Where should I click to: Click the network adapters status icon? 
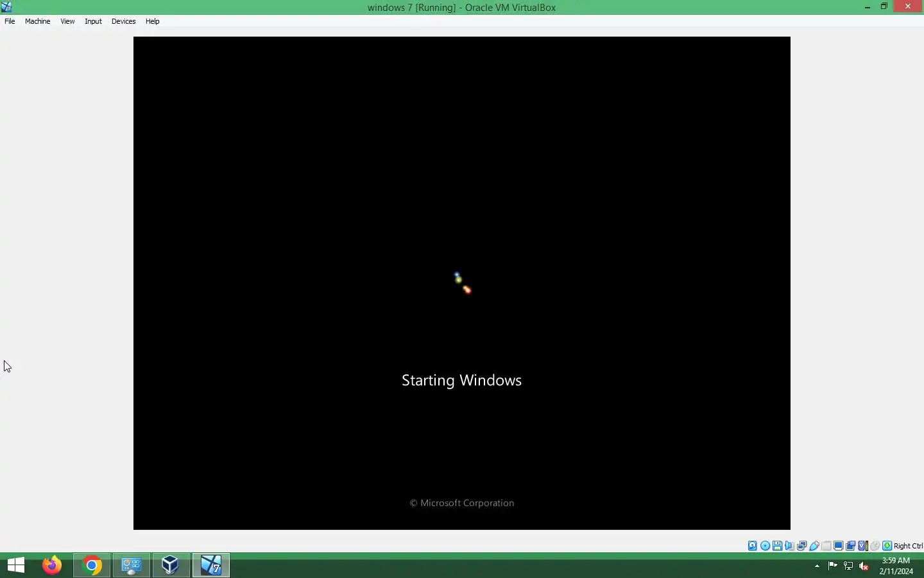802,546
